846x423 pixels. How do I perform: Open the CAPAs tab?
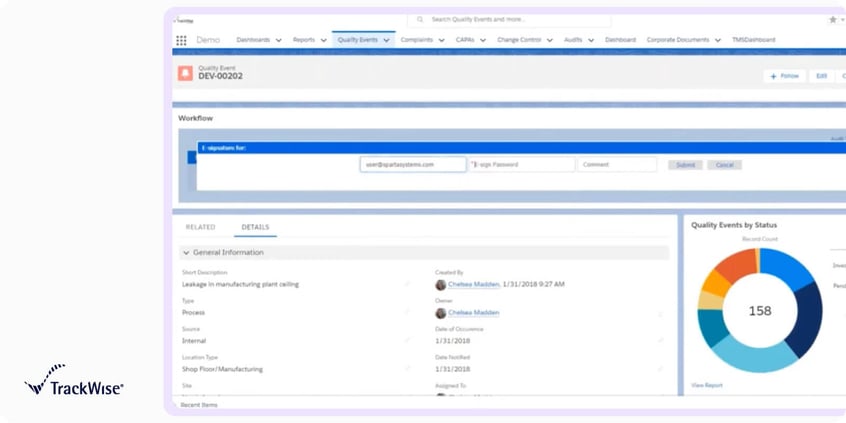pyautogui.click(x=465, y=40)
